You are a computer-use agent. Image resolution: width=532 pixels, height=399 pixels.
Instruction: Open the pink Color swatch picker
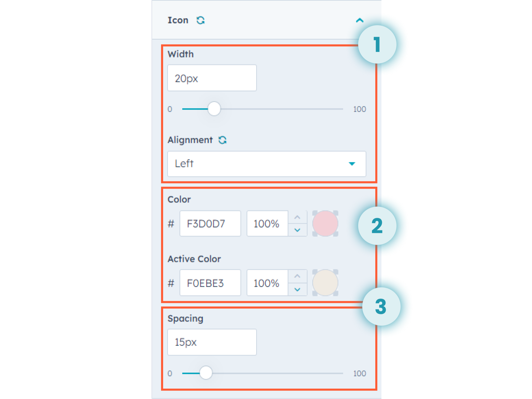(x=325, y=224)
